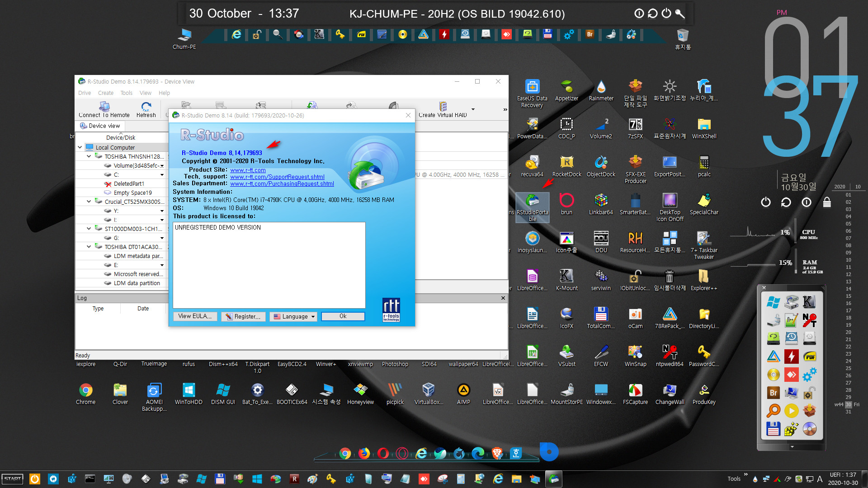
Task: Open WinToHDD desktop icon
Action: [189, 394]
